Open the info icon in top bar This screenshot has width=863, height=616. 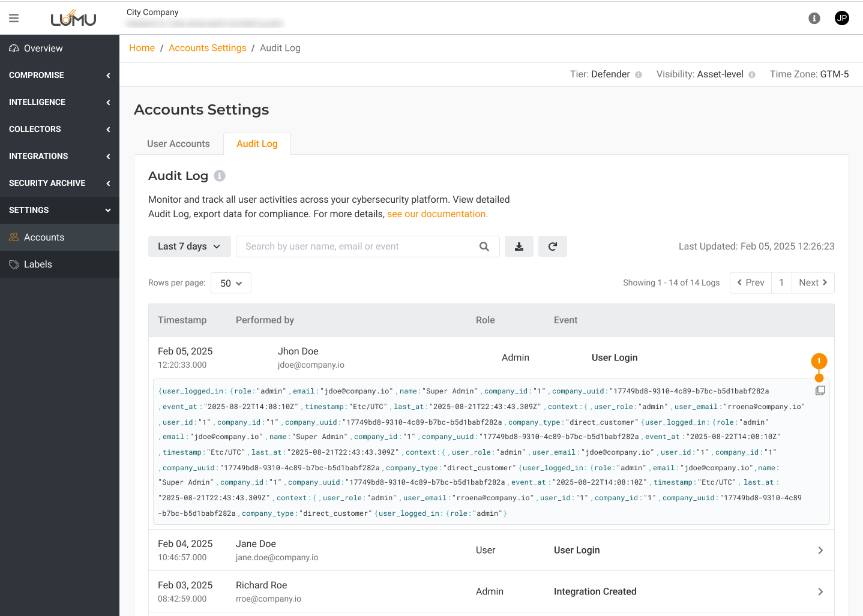point(814,18)
